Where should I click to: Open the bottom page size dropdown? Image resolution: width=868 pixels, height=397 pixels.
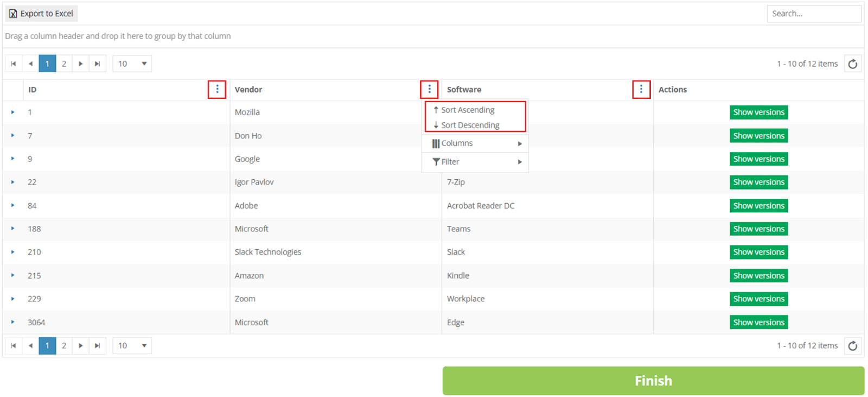(x=132, y=346)
